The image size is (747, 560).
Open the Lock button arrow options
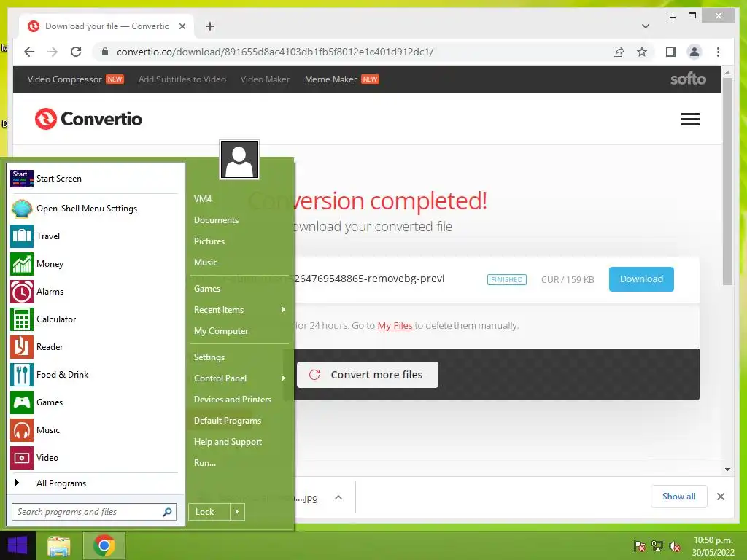click(x=237, y=512)
